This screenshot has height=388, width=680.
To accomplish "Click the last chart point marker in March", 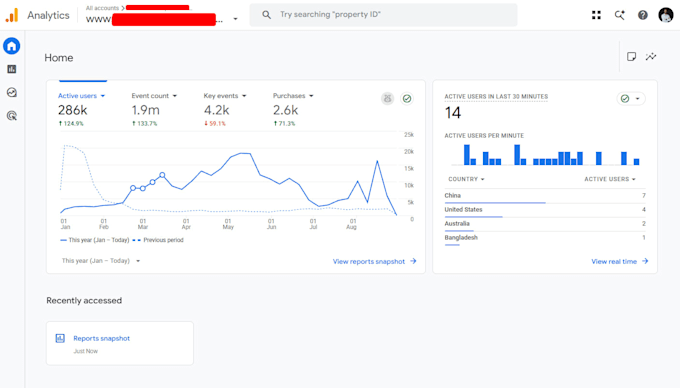I will click(162, 175).
